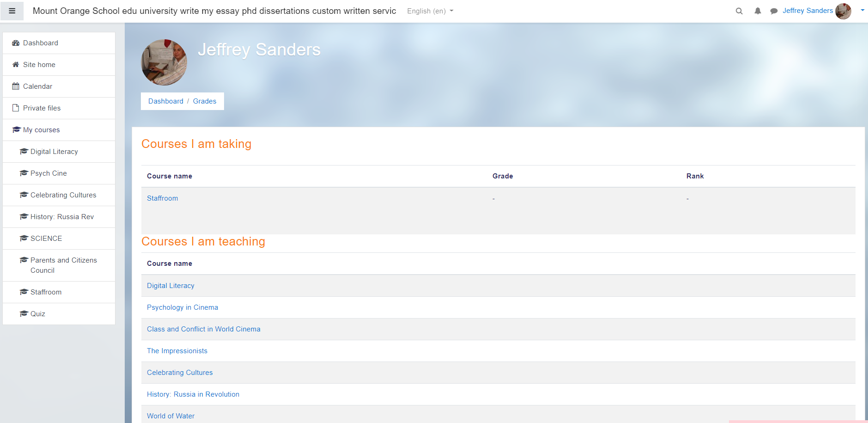This screenshot has height=423, width=868.
Task: Select Psych Cine in the sidebar
Action: pyautogui.click(x=49, y=173)
